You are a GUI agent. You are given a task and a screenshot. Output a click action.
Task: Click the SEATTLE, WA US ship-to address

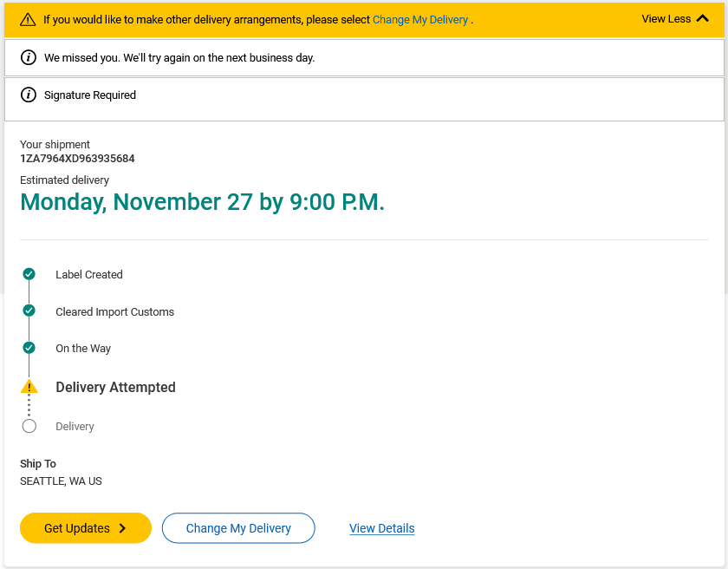[x=61, y=481]
